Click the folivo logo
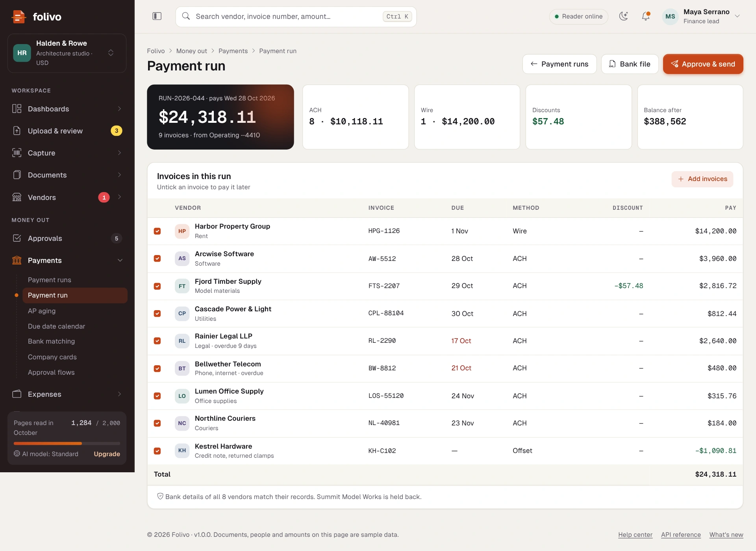The height and width of the screenshot is (551, 756). (x=37, y=17)
